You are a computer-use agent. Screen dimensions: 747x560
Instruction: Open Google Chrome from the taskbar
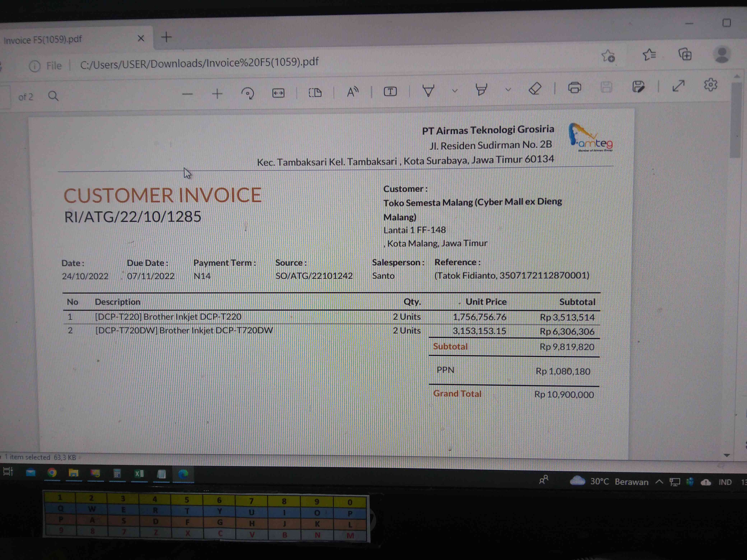coord(52,473)
